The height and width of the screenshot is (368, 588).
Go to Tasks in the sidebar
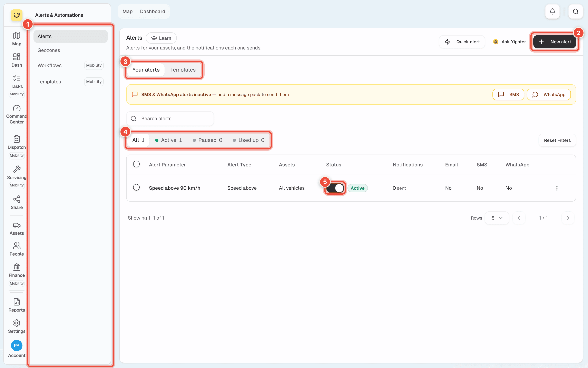pos(17,82)
